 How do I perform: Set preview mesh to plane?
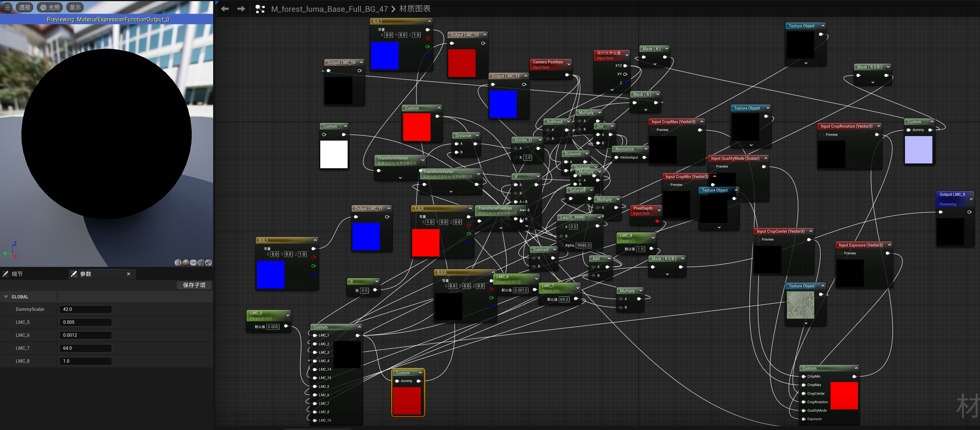click(193, 262)
